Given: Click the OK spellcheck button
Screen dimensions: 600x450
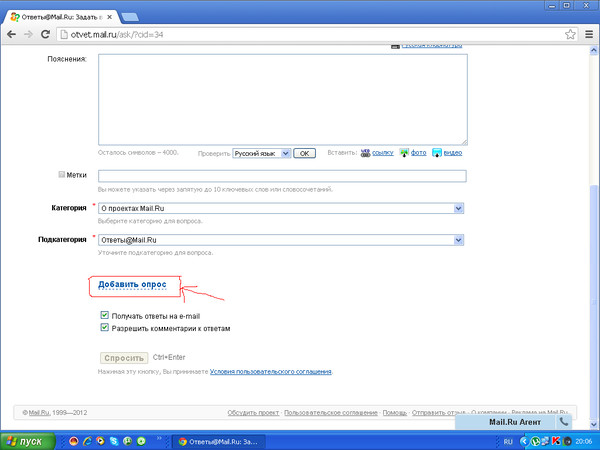Looking at the screenshot, I should click(x=305, y=153).
